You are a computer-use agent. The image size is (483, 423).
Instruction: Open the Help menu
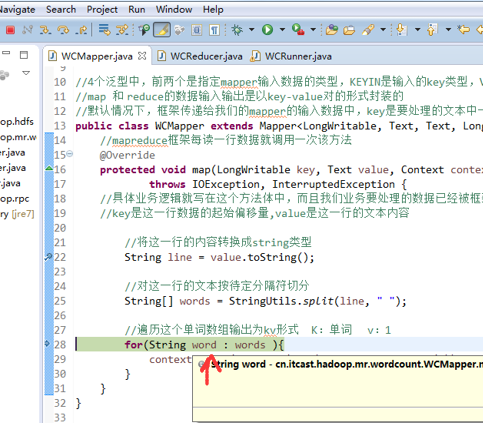coord(213,10)
